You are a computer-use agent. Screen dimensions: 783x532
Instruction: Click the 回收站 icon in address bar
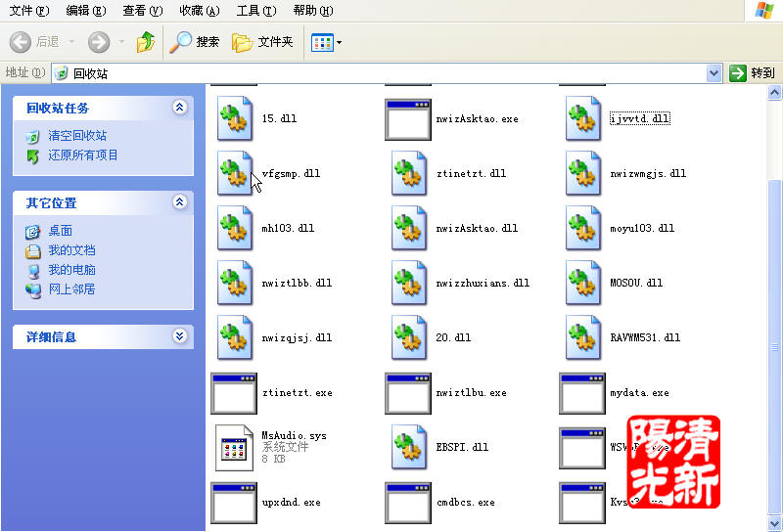click(x=61, y=73)
